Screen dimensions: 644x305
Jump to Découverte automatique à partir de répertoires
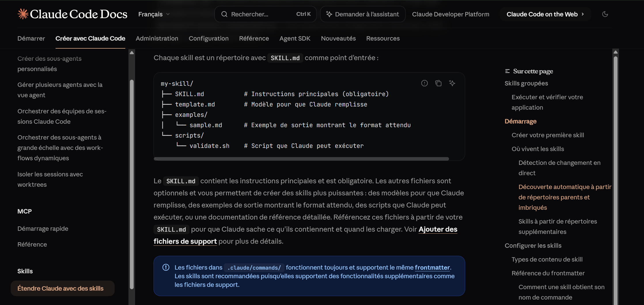(x=565, y=197)
